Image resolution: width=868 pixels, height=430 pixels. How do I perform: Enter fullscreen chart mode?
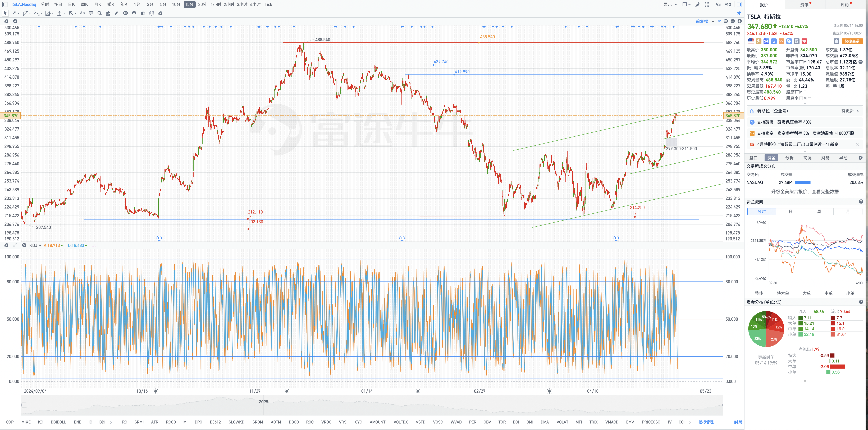click(707, 4)
